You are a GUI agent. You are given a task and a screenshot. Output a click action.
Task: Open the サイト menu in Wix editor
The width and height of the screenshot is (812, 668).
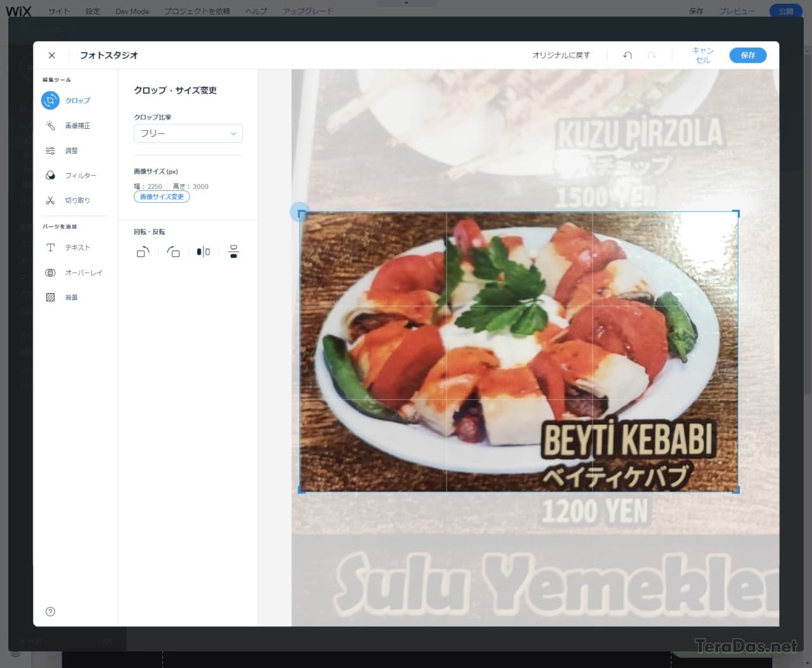coord(59,11)
